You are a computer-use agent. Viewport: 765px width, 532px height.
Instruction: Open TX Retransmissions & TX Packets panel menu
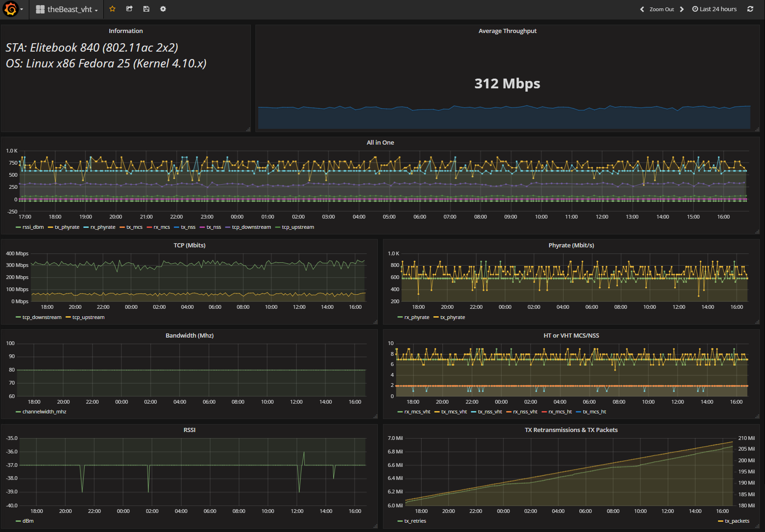point(571,430)
